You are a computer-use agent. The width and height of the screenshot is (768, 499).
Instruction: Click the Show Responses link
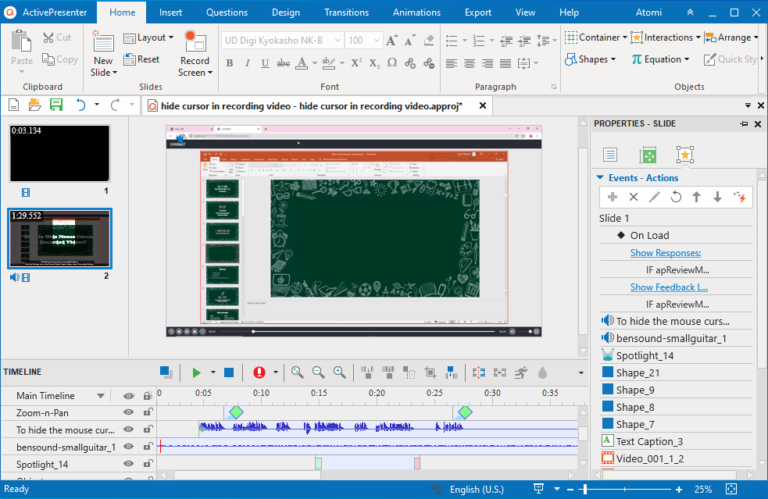coord(665,253)
